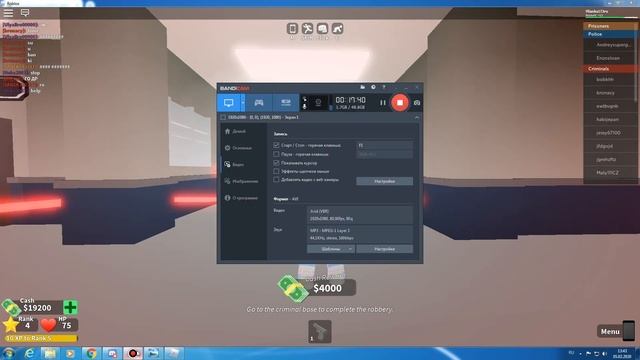Open format Settings button at panel bottom
This screenshot has height=360, width=640.
[384, 249]
